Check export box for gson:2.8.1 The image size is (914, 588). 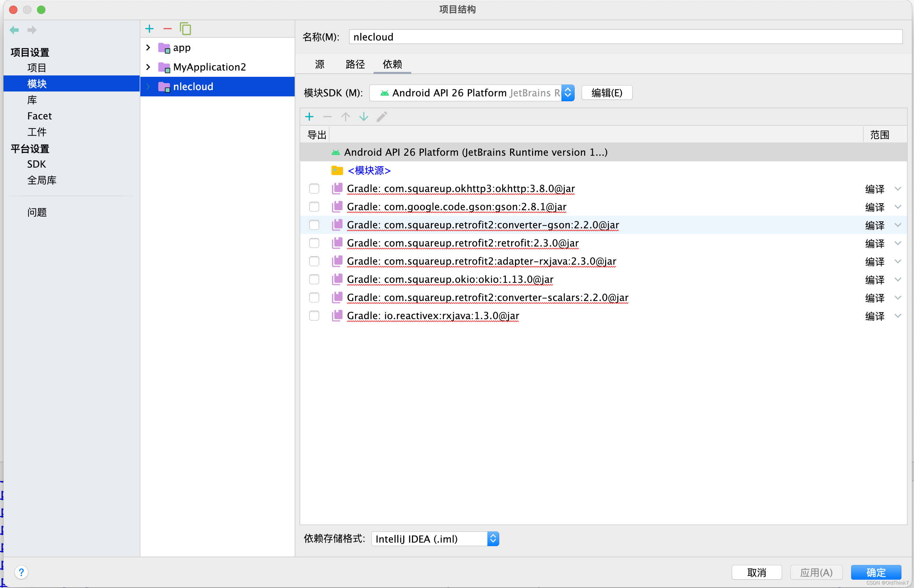click(314, 207)
